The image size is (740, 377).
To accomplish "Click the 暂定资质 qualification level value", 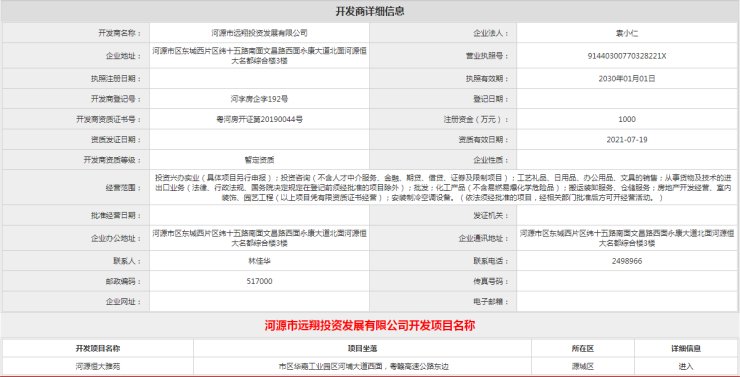I will [x=259, y=160].
